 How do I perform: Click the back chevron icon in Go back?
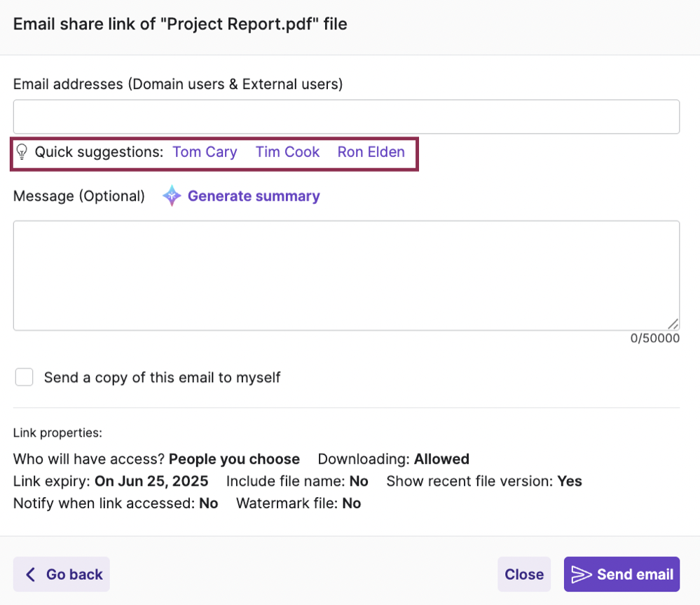29,573
